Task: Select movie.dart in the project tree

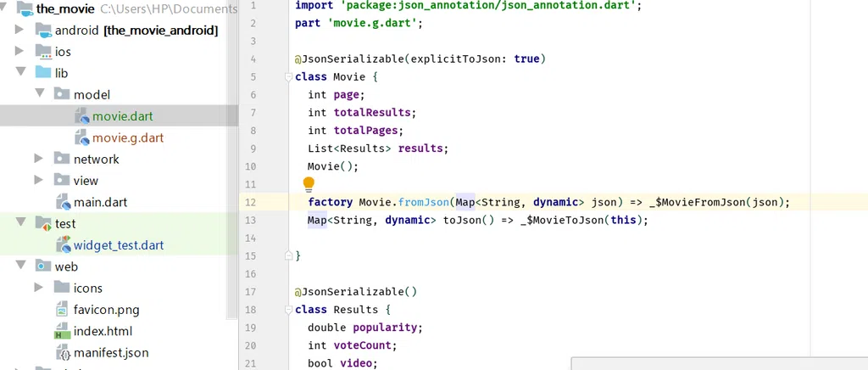Action: pos(122,116)
